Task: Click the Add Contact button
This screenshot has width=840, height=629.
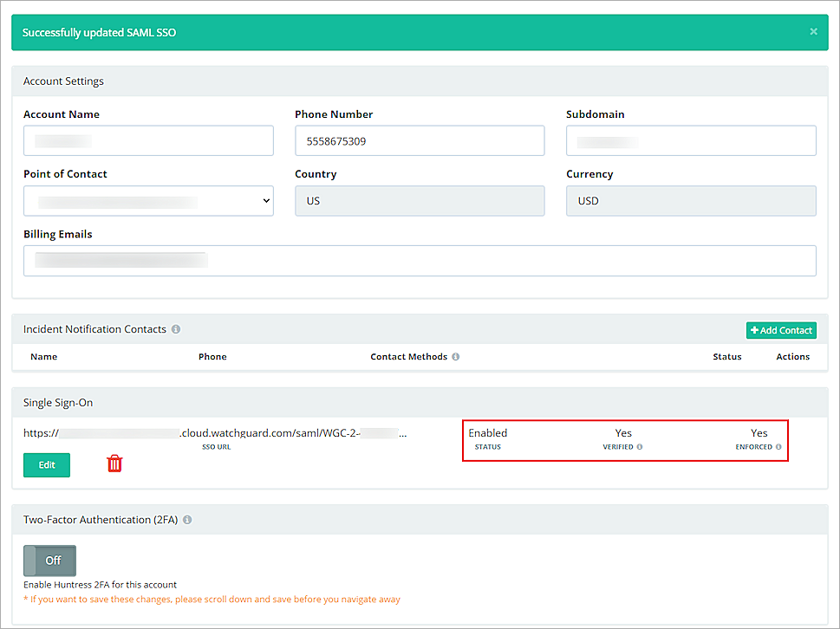Action: (x=780, y=330)
